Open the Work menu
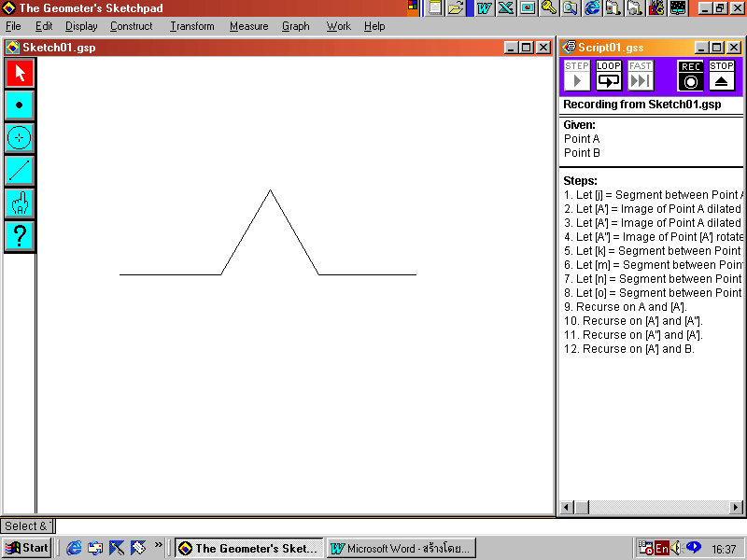Image resolution: width=747 pixels, height=560 pixels. (339, 26)
